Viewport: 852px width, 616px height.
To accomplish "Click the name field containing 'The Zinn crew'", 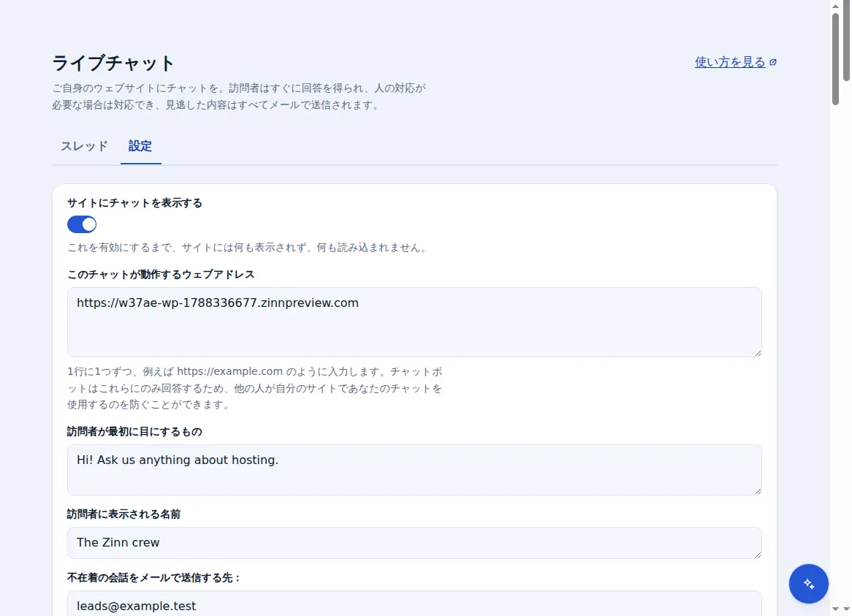I will coord(414,543).
